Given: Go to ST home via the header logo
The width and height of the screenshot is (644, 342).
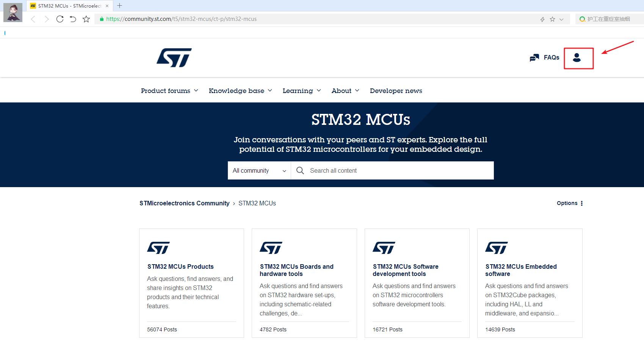Looking at the screenshot, I should (x=174, y=58).
